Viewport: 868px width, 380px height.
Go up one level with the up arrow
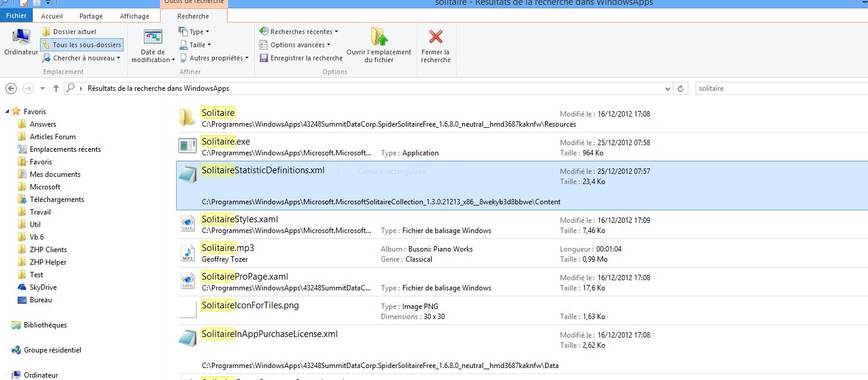pyautogui.click(x=56, y=88)
